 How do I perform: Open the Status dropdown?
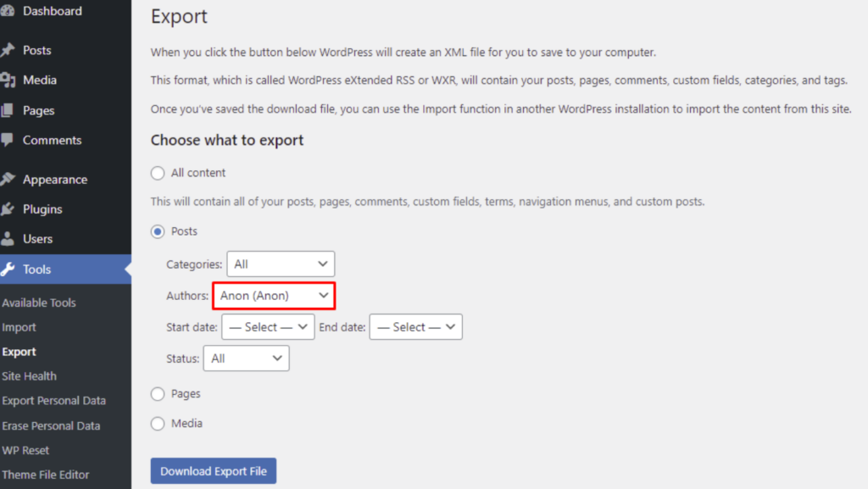(x=246, y=358)
